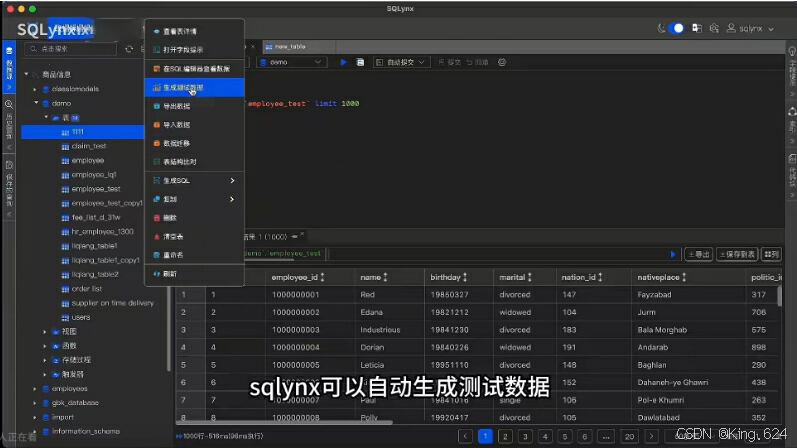Choose delete in the context menu
Screen dimensions: 797x448
194,218
